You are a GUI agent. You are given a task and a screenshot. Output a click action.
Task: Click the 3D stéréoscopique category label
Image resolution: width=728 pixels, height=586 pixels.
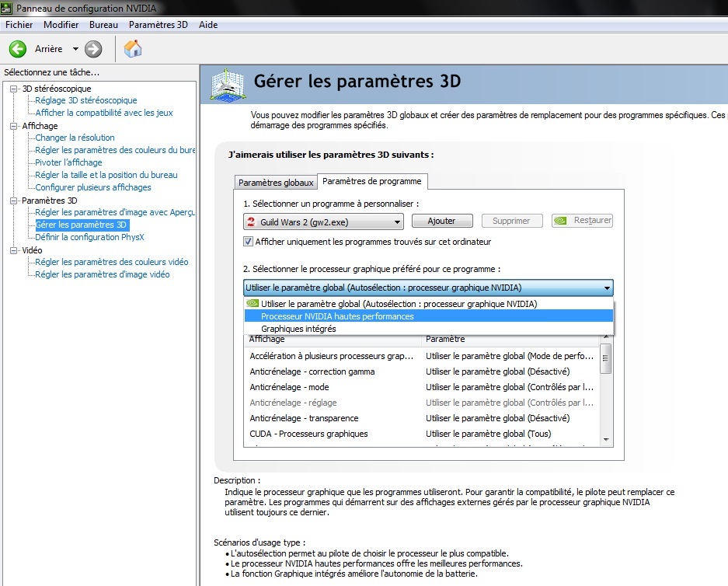[x=57, y=89]
